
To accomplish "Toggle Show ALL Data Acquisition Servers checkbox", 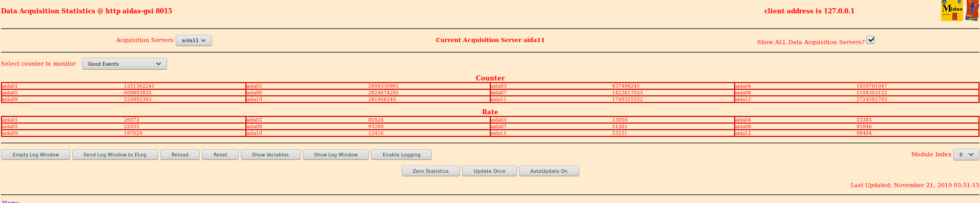I will (x=870, y=40).
